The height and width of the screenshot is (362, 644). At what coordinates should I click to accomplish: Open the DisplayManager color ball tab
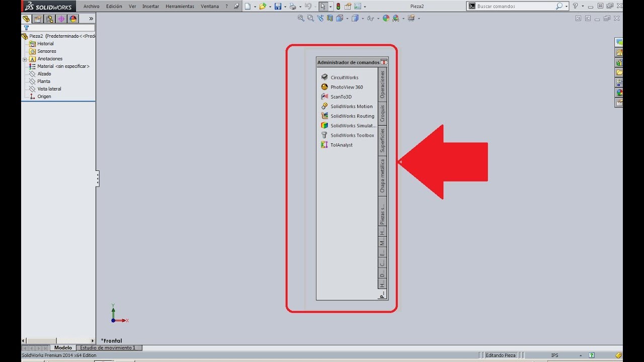click(73, 19)
